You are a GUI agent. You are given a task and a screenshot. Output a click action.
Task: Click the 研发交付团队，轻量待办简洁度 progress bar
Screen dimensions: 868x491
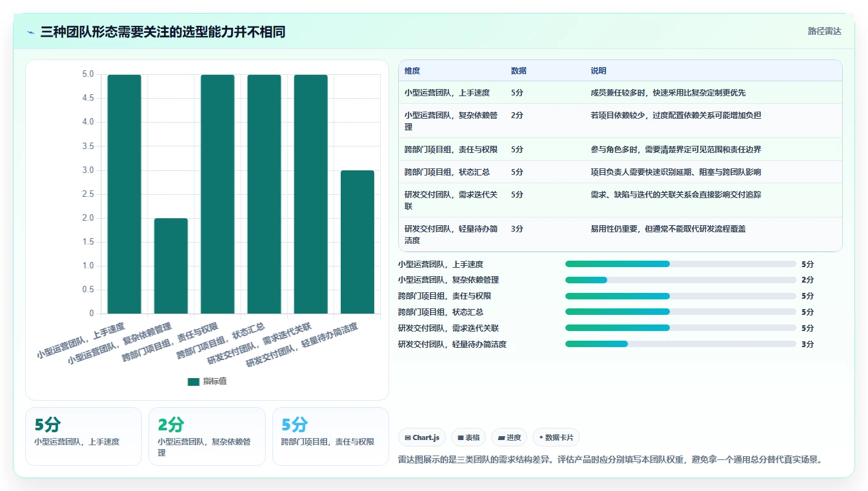681,344
